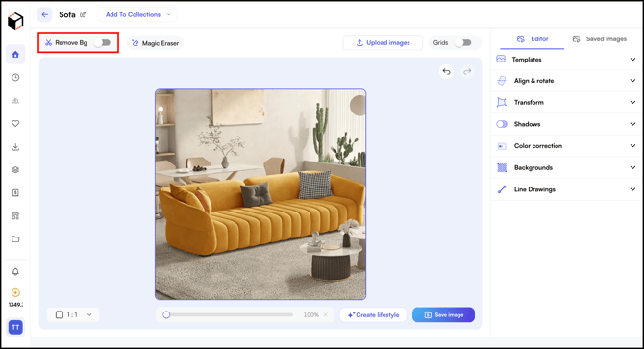Image resolution: width=644 pixels, height=349 pixels.
Task: Click Save image button
Action: pos(443,315)
